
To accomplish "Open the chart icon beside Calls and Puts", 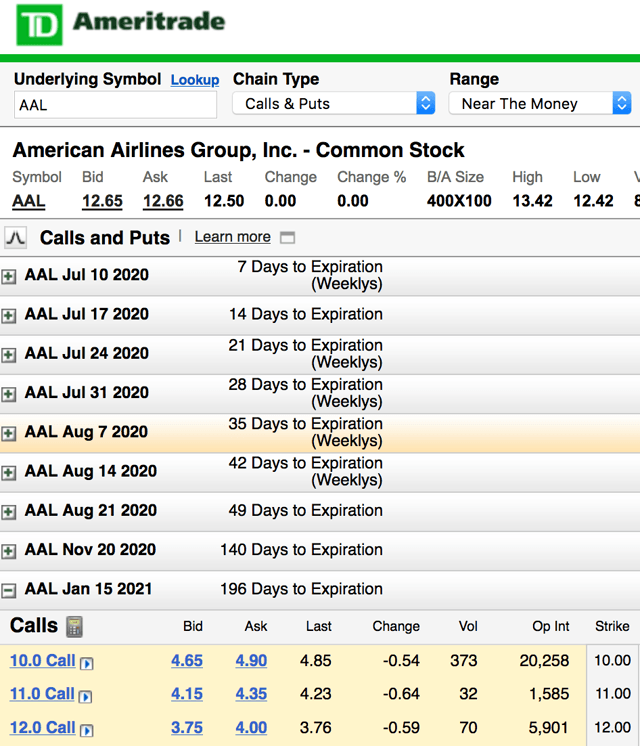I will coord(15,237).
